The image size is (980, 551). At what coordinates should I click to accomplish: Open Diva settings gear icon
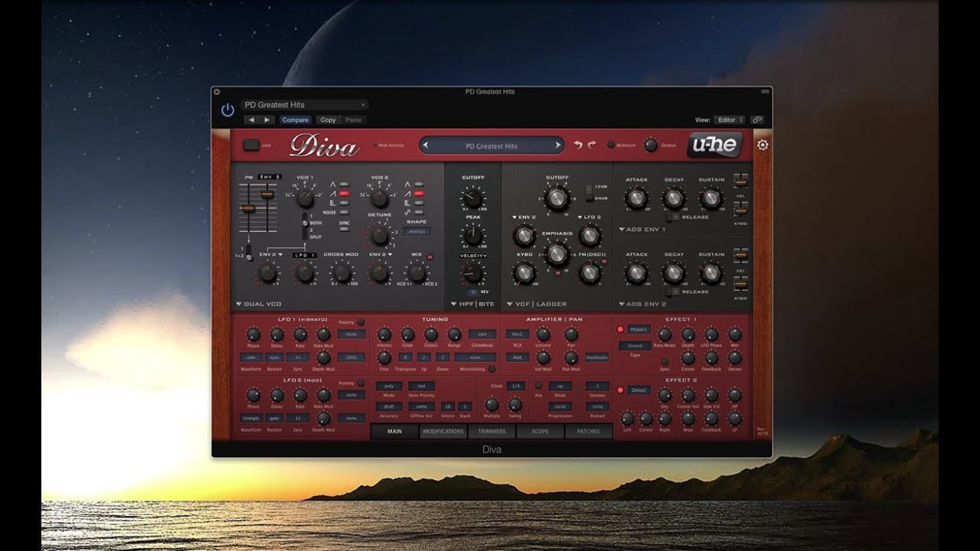(x=763, y=145)
